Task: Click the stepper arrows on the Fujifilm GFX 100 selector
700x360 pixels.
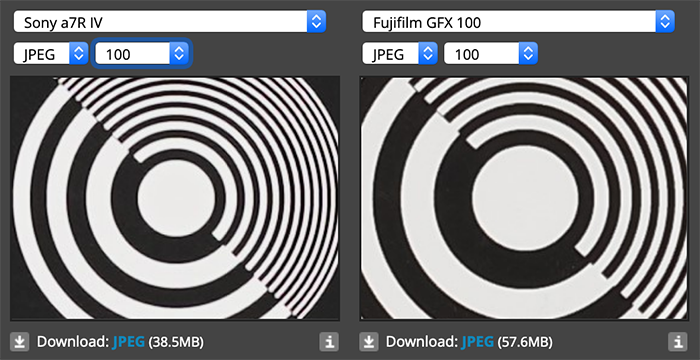Action: tap(665, 21)
